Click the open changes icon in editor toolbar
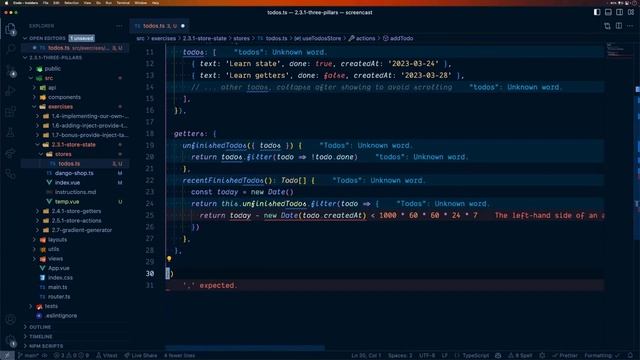Image resolution: width=640 pixels, height=360 pixels. (x=607, y=26)
